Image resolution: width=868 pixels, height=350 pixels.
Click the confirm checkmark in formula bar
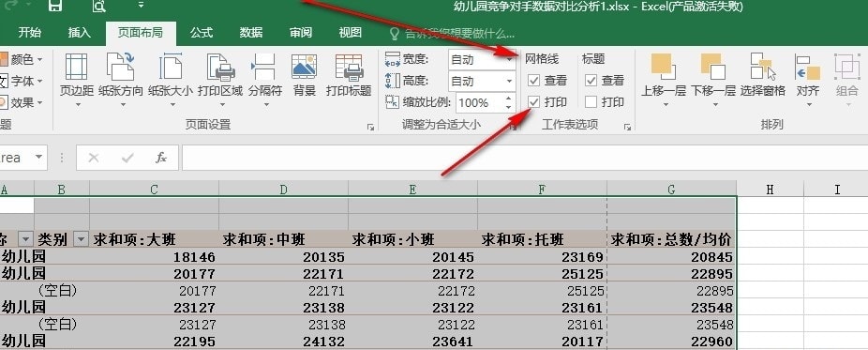[127, 158]
